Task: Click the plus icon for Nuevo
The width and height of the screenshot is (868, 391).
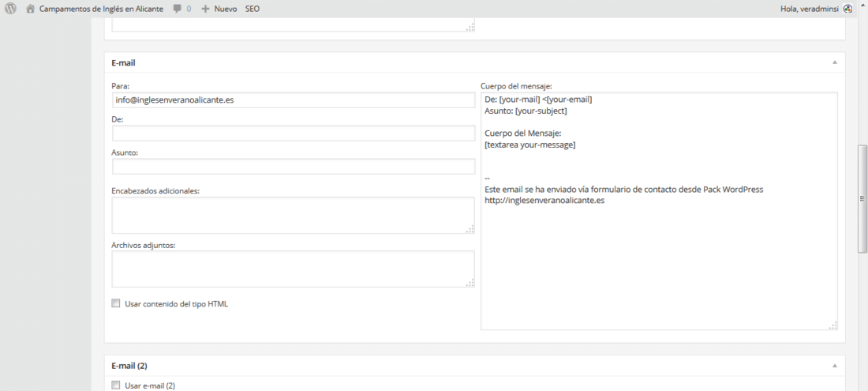Action: coord(205,9)
